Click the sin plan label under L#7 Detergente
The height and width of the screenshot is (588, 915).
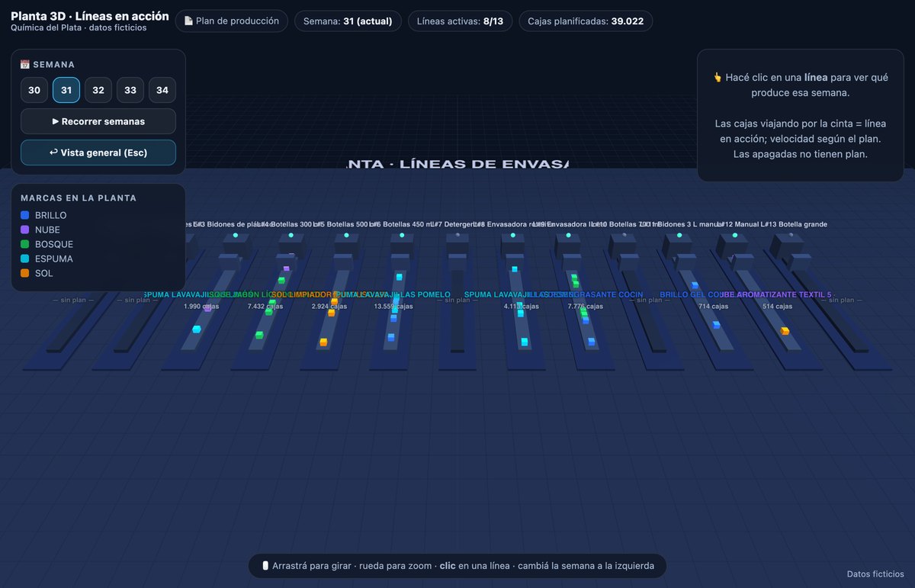457,300
